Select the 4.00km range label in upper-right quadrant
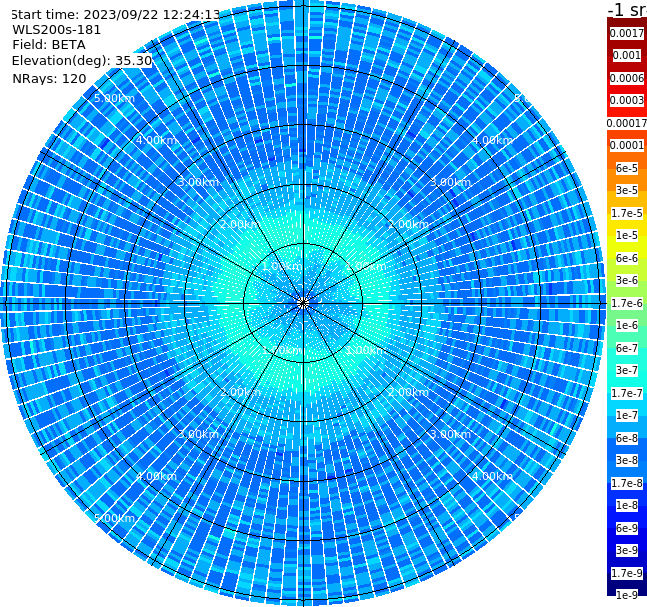 (492, 140)
